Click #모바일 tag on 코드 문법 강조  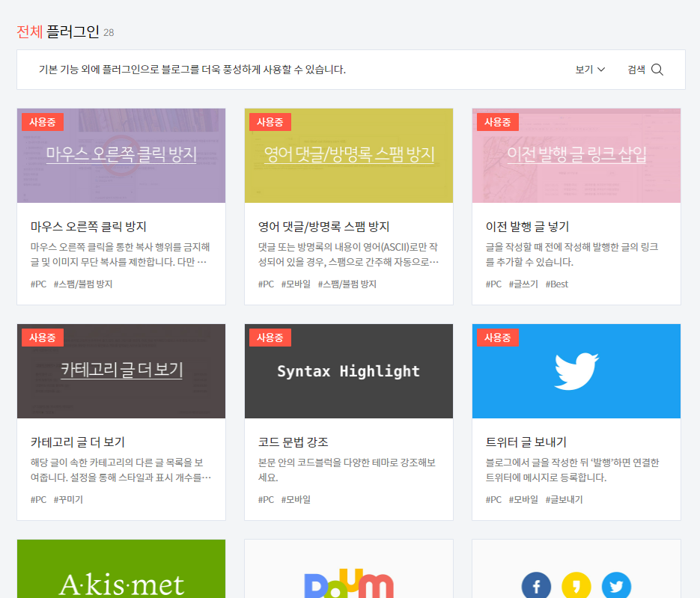296,500
